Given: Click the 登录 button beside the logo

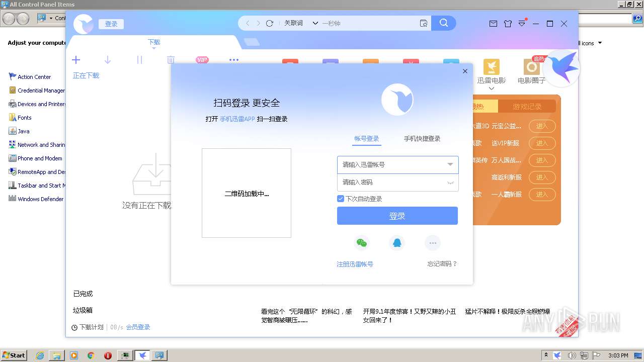Looking at the screenshot, I should pos(111,24).
